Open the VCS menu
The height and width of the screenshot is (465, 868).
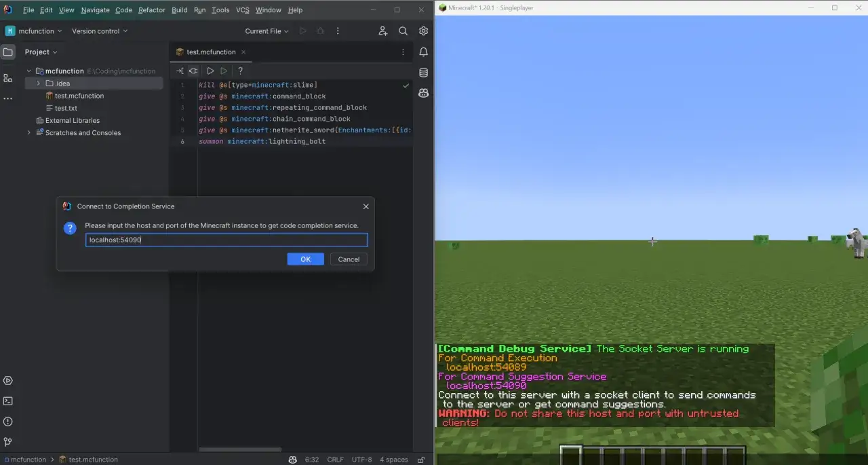(243, 10)
